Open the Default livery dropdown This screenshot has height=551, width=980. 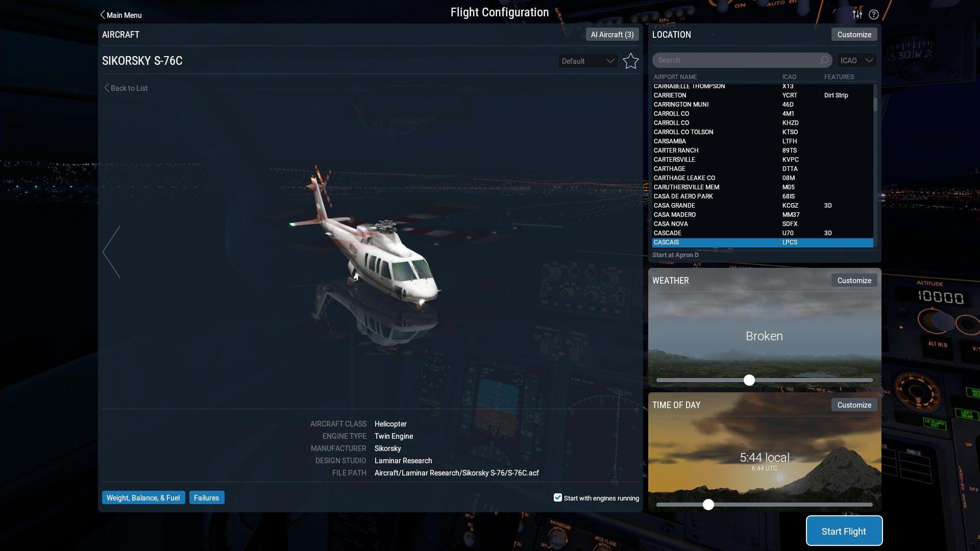[x=588, y=61]
